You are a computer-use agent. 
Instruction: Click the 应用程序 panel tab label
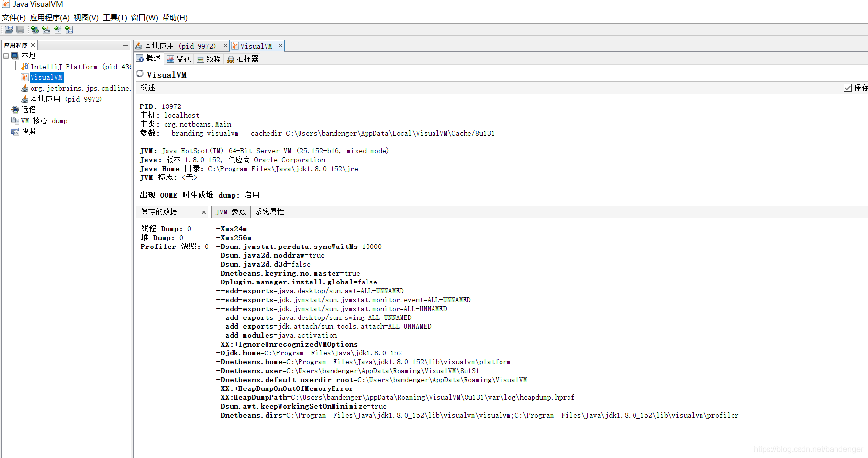point(16,45)
